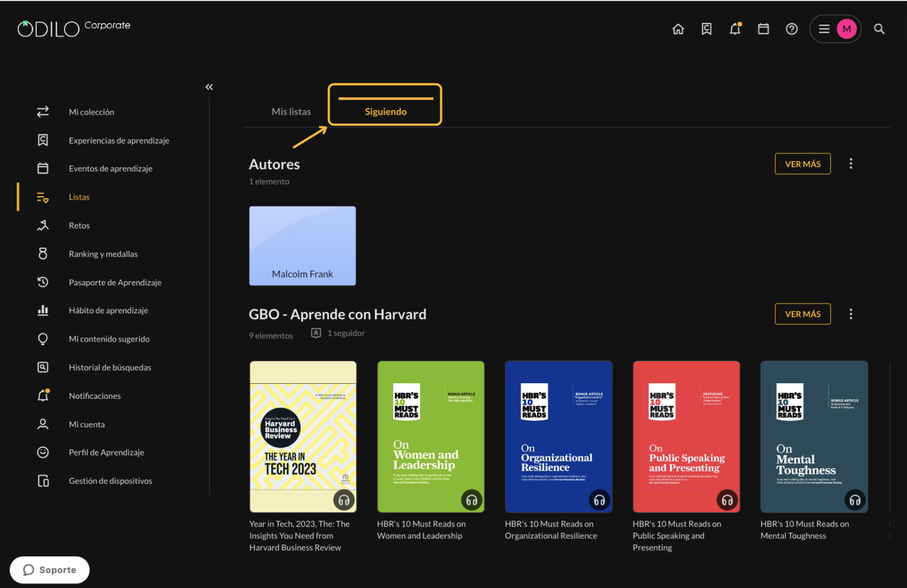The width and height of the screenshot is (907, 588).
Task: Click the Notificaciones bell sidebar icon
Action: pos(43,395)
